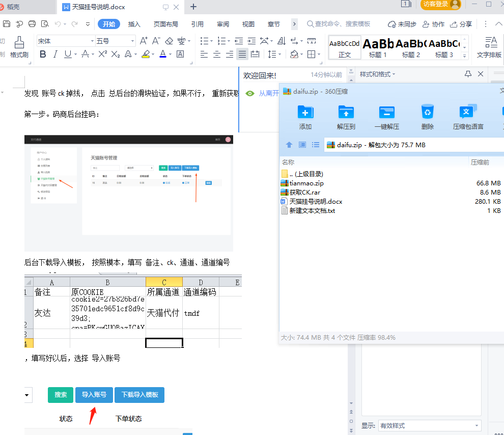
Task: Click the Format Painter (格式刷) icon
Action: (x=19, y=47)
